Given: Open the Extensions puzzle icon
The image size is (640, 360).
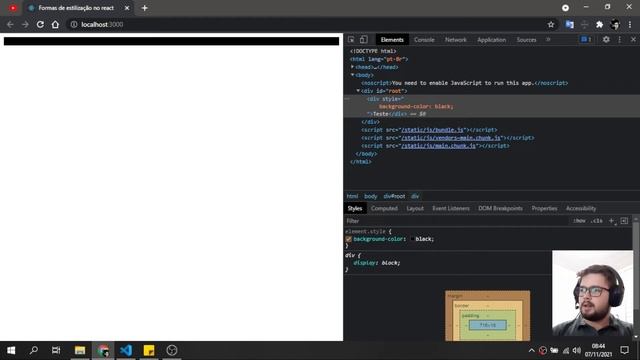Looking at the screenshot, I should click(599, 24).
